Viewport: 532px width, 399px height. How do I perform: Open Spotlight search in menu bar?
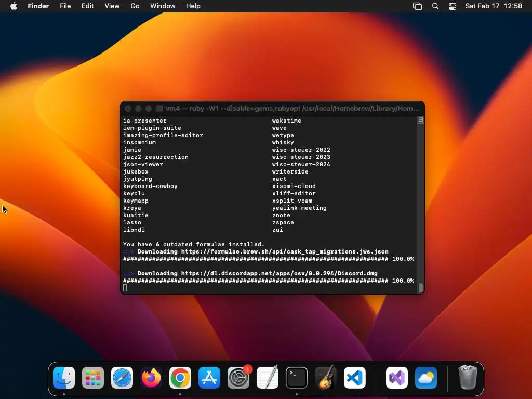tap(435, 6)
